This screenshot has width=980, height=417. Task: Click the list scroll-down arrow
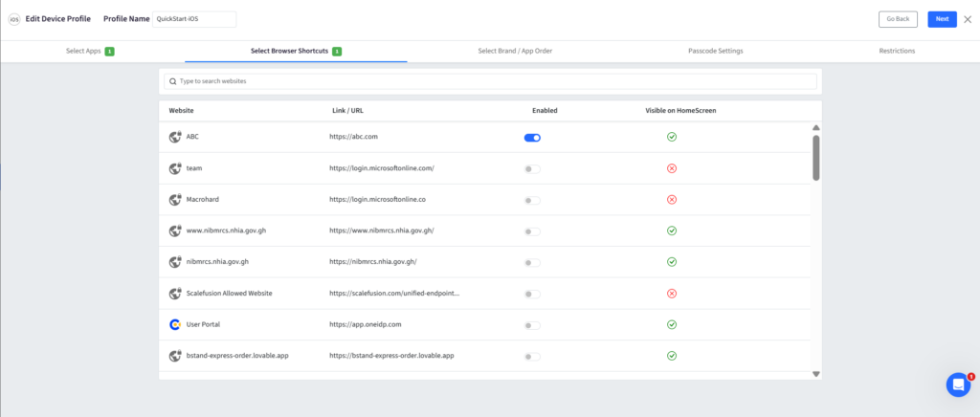(815, 374)
